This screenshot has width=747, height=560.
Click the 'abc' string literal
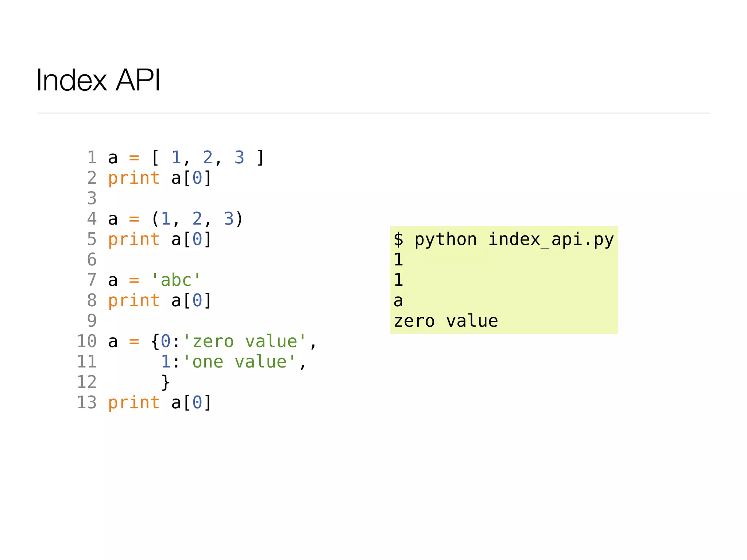click(x=176, y=280)
